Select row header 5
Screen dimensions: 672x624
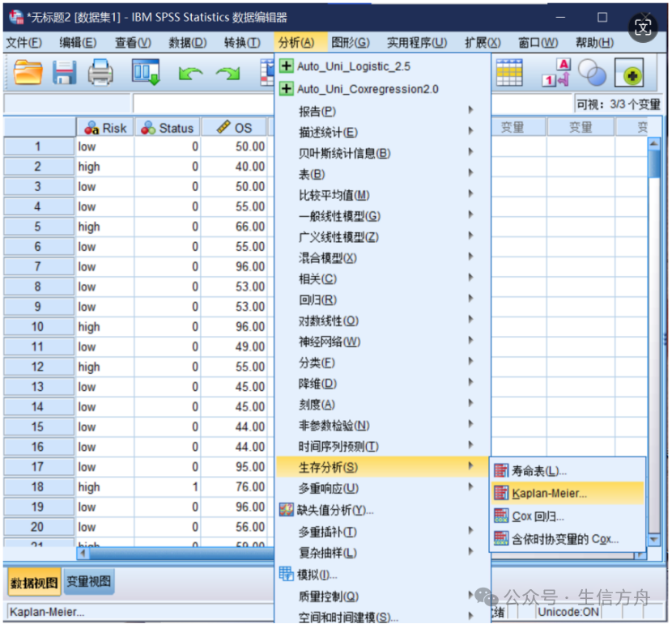click(38, 227)
